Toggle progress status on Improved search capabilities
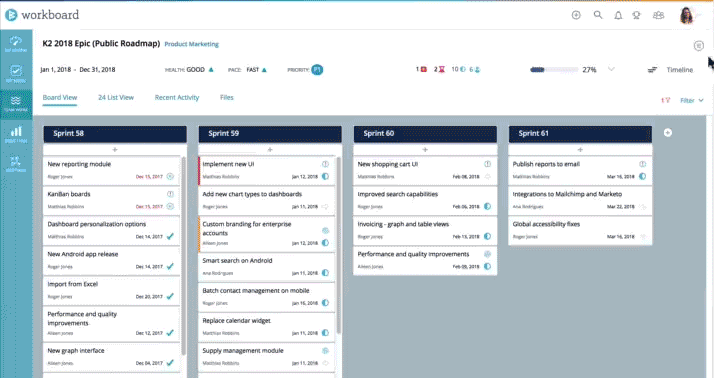 (487, 206)
